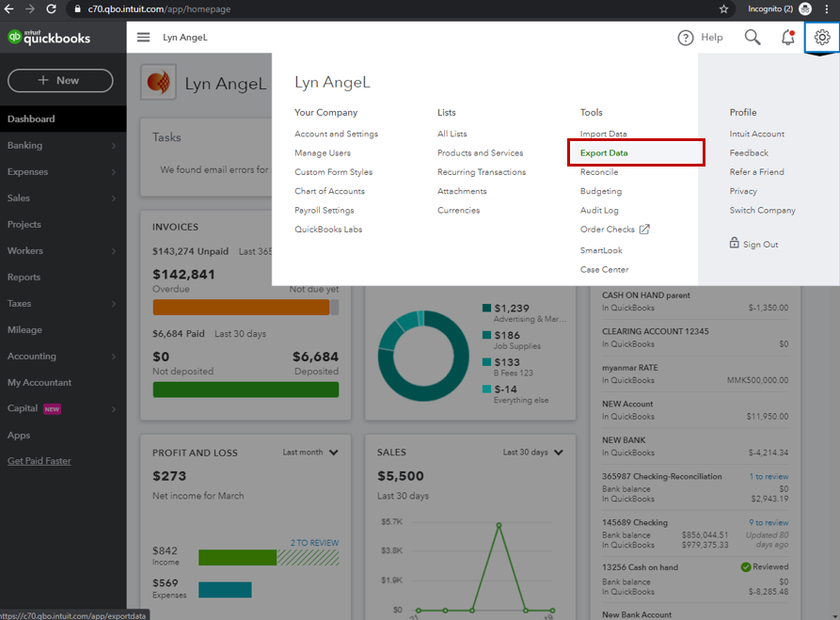This screenshot has height=620, width=840.
Task: Open the notifications bell icon
Action: click(x=787, y=37)
